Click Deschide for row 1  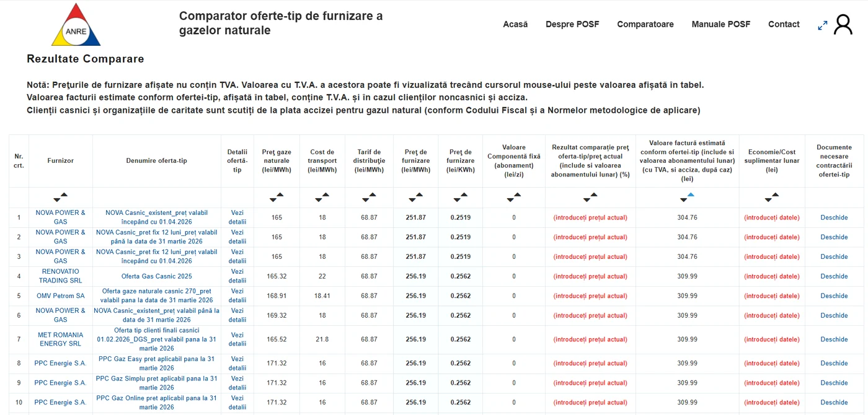click(x=834, y=217)
